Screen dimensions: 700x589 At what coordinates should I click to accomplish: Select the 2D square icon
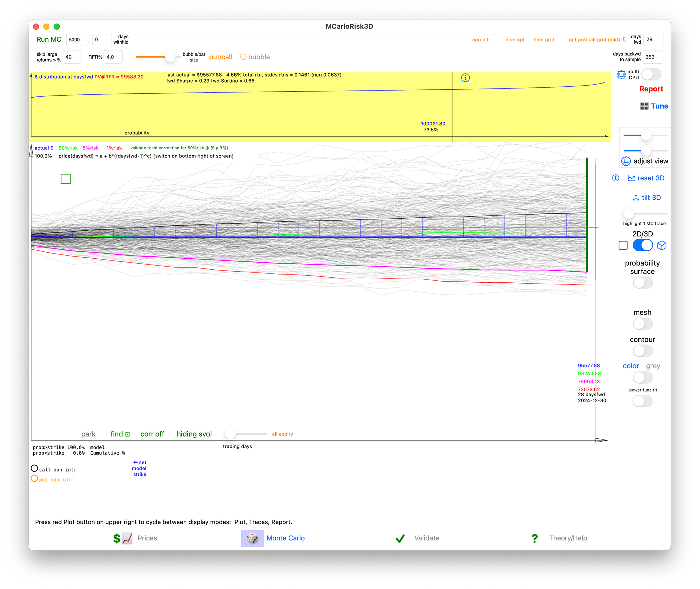pos(623,245)
